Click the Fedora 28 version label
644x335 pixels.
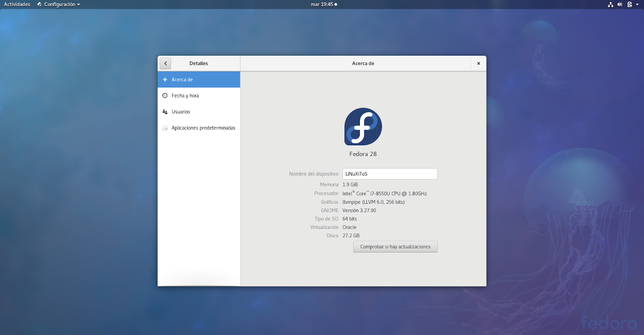tap(363, 154)
